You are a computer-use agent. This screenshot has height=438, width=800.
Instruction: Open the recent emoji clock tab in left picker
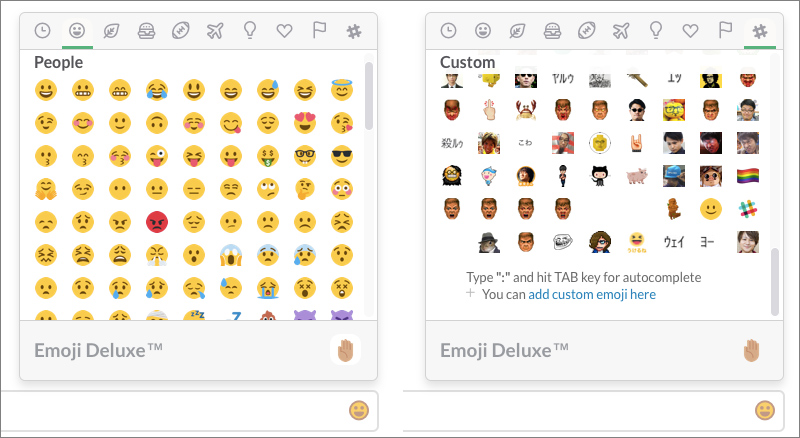tap(43, 31)
